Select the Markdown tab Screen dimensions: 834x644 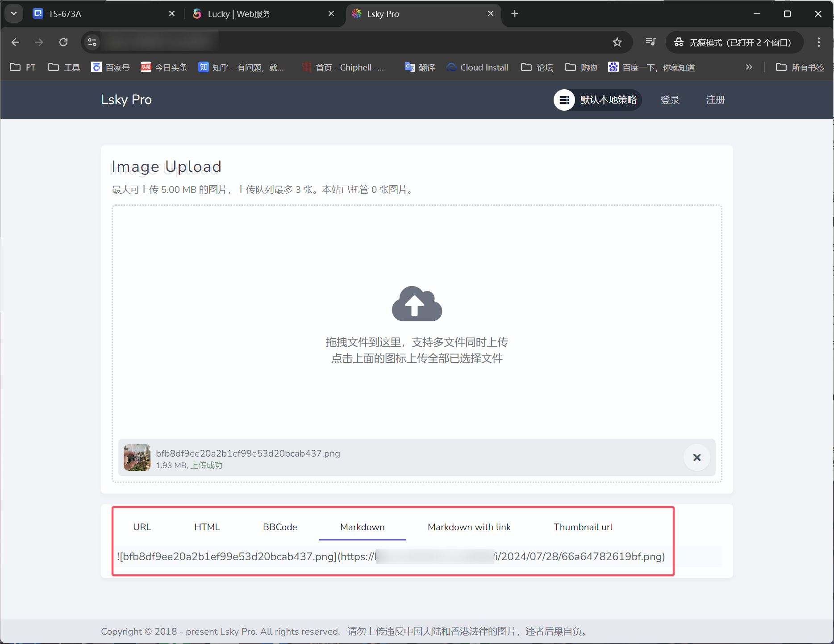(x=362, y=527)
